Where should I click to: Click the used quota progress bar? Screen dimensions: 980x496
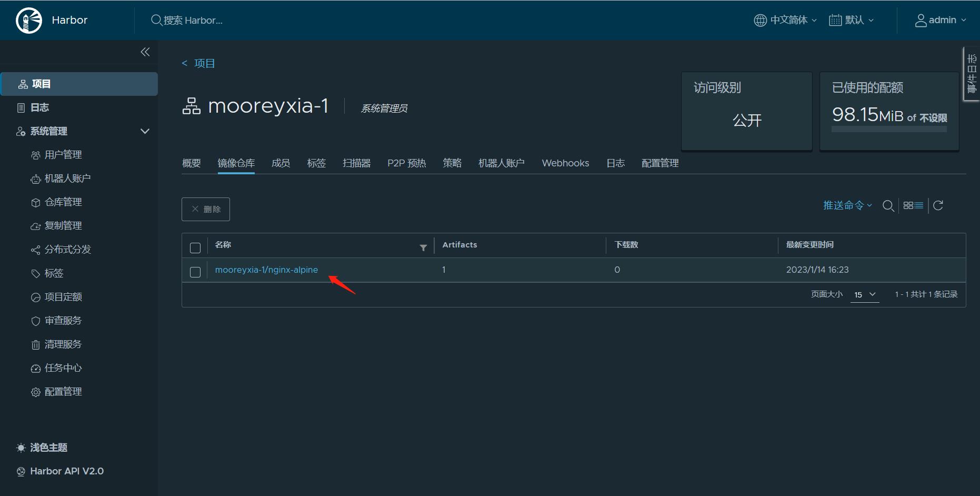coord(889,129)
